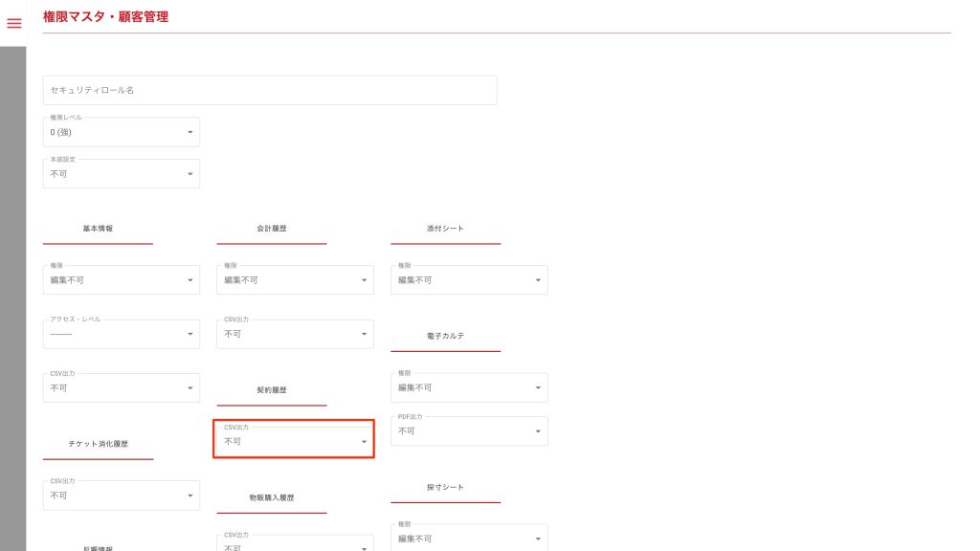
Task: Open the 権限 dropdown under 基本情報
Action: pyautogui.click(x=122, y=280)
